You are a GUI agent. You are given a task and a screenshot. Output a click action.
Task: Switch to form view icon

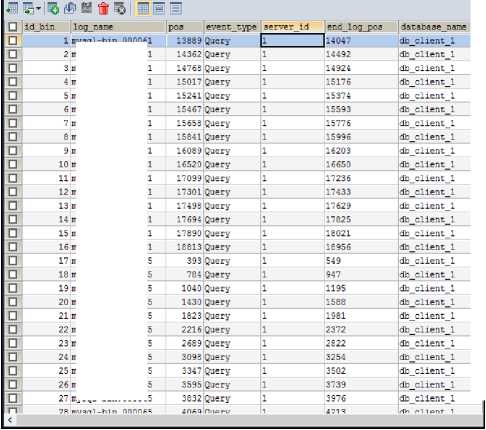(x=159, y=8)
